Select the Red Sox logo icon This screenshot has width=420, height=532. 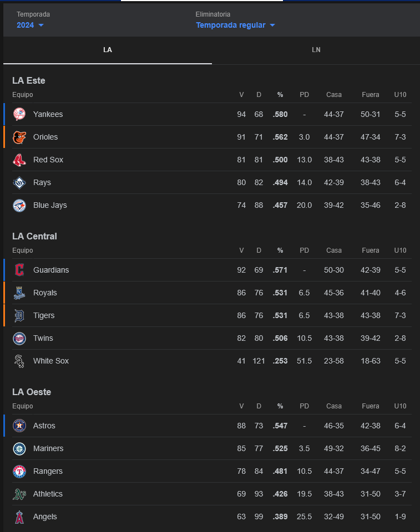pos(19,160)
